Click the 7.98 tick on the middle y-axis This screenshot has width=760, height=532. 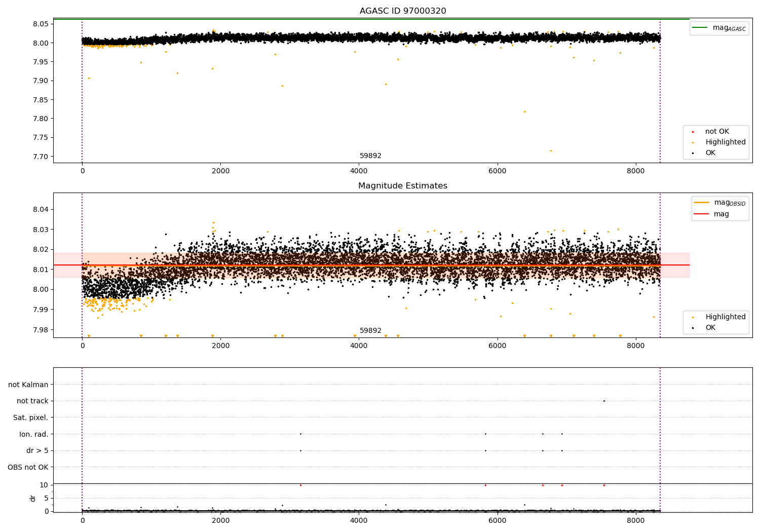[40, 330]
